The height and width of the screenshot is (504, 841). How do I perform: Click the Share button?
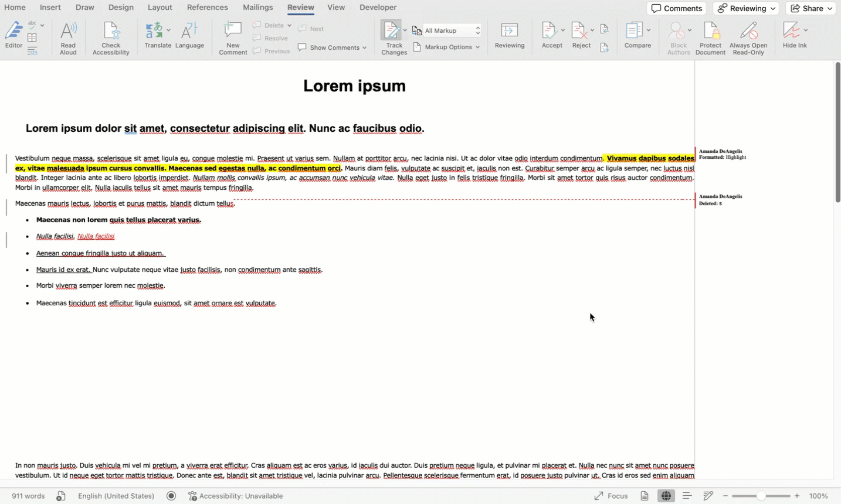812,8
